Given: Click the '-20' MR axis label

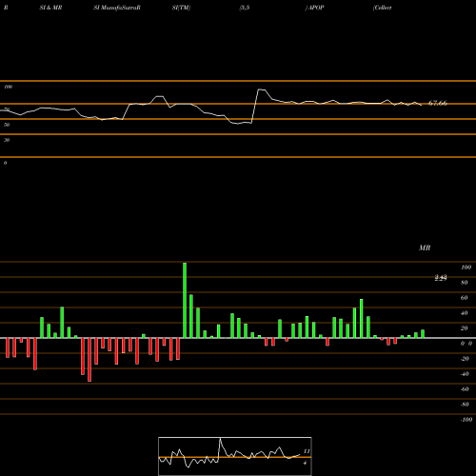Looking at the screenshot, I should [x=465, y=359].
